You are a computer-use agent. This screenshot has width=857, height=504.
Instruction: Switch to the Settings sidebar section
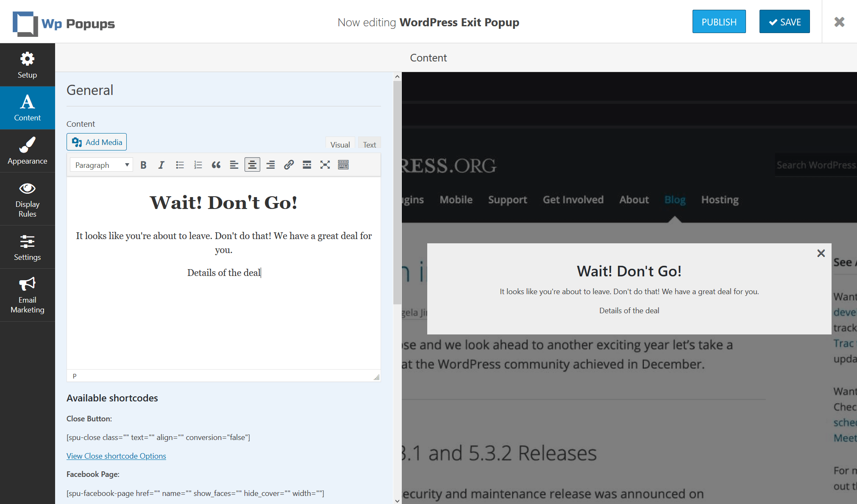point(27,248)
